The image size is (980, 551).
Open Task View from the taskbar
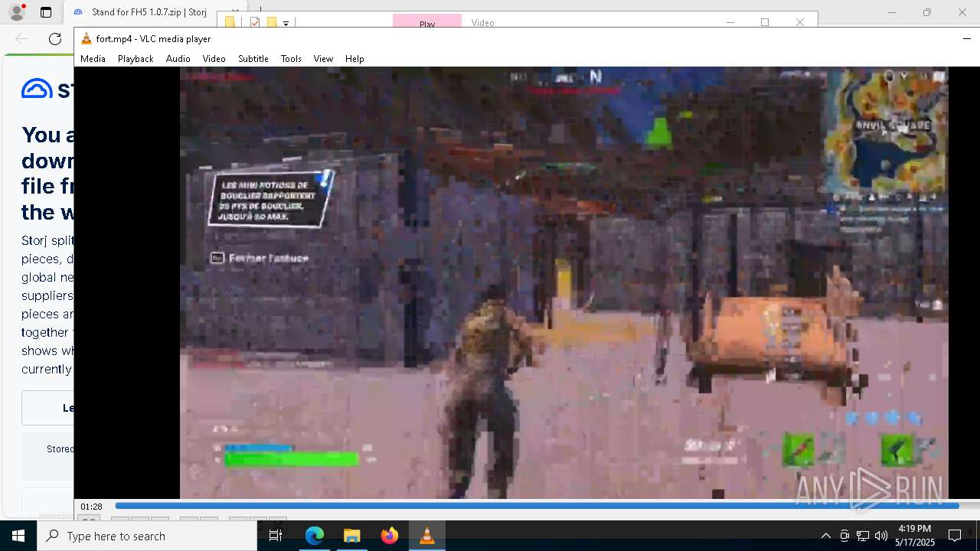pyautogui.click(x=276, y=536)
